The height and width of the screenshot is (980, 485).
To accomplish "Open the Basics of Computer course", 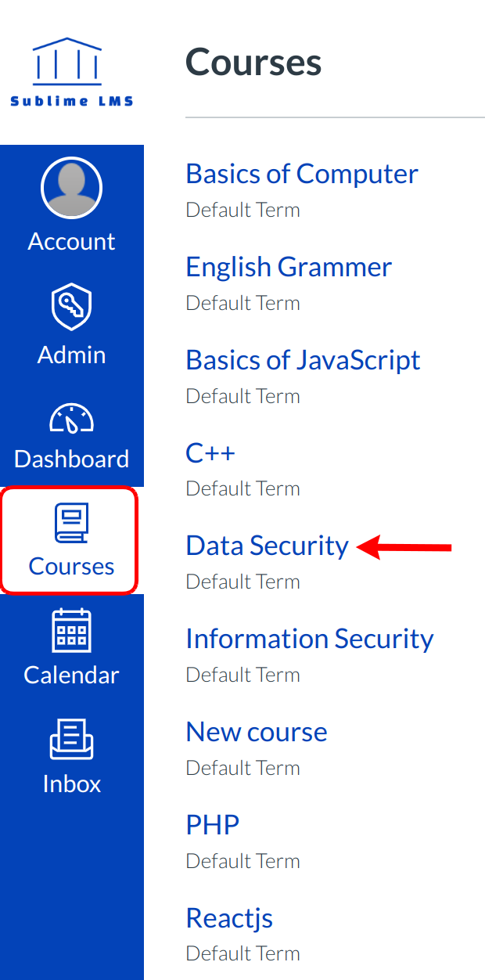I will (x=302, y=173).
